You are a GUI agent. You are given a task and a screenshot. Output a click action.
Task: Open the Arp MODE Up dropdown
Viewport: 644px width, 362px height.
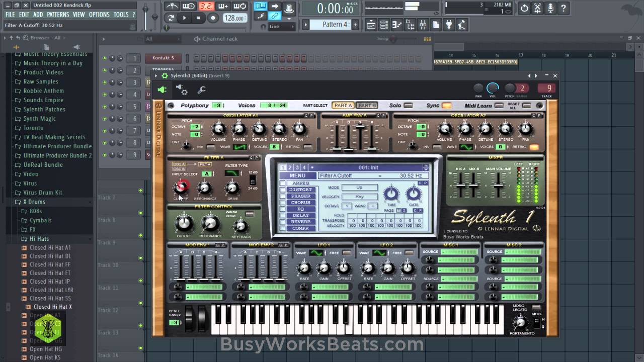(x=359, y=188)
